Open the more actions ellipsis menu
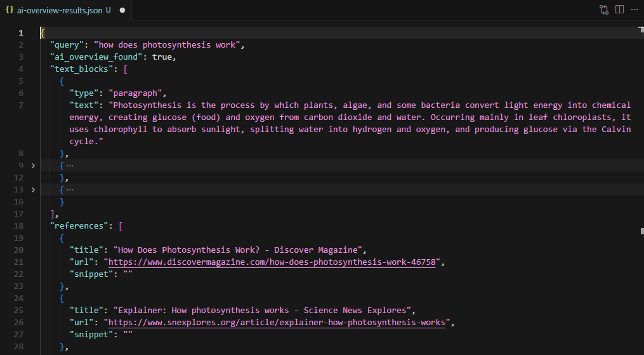 [634, 10]
